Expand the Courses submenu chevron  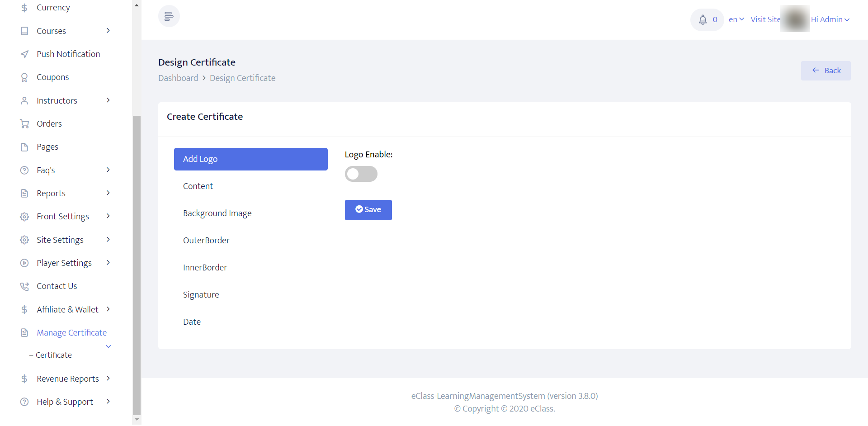(108, 31)
